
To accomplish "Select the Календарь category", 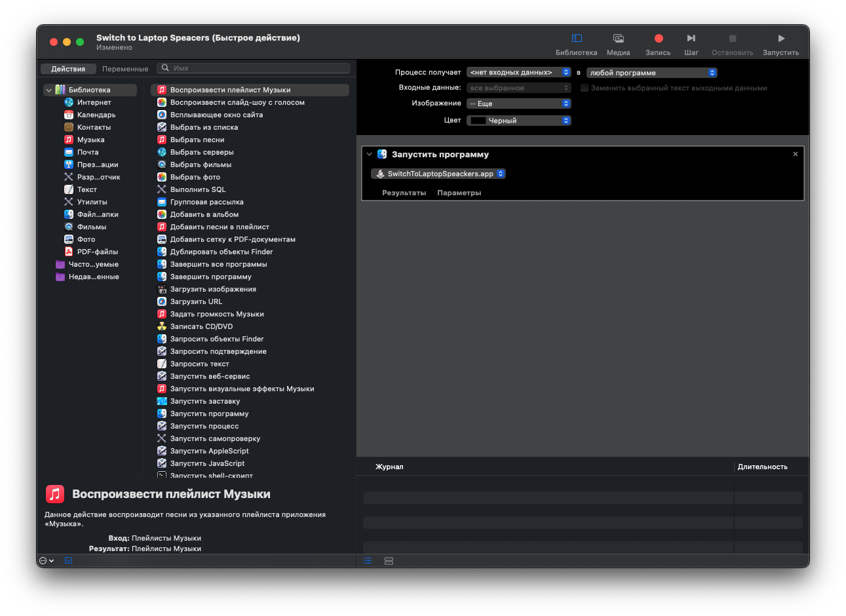I will [96, 115].
